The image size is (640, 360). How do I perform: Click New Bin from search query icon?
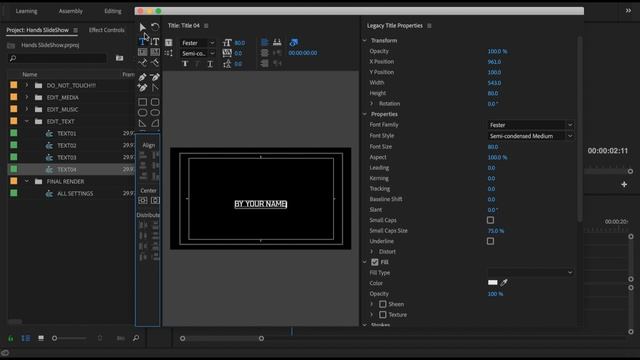[119, 58]
